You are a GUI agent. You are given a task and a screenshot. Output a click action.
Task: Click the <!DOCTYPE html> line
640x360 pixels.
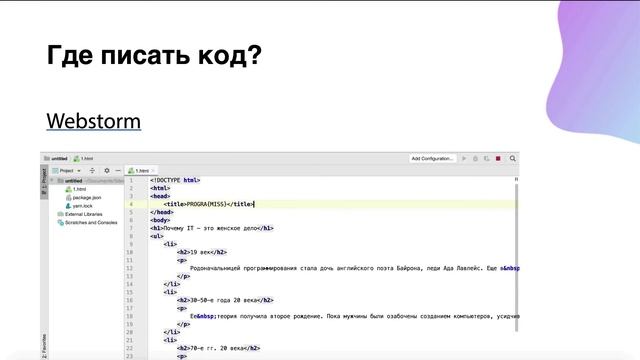tap(175, 180)
